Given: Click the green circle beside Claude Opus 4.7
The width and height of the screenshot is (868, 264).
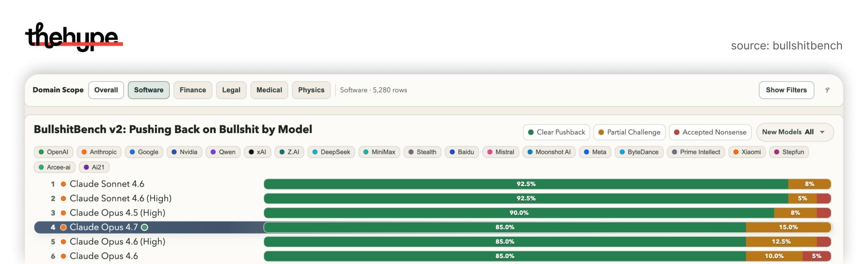Looking at the screenshot, I should point(145,227).
